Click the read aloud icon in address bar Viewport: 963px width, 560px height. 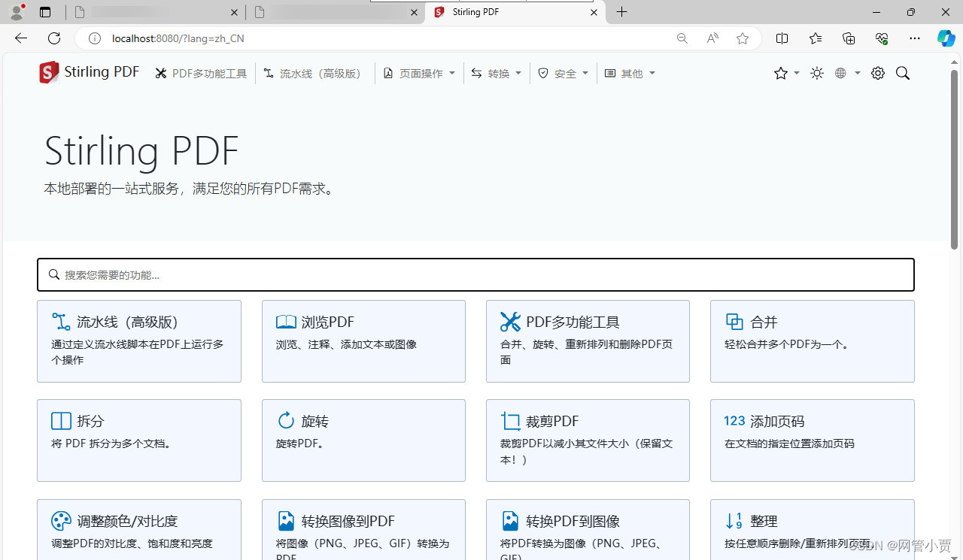point(712,38)
